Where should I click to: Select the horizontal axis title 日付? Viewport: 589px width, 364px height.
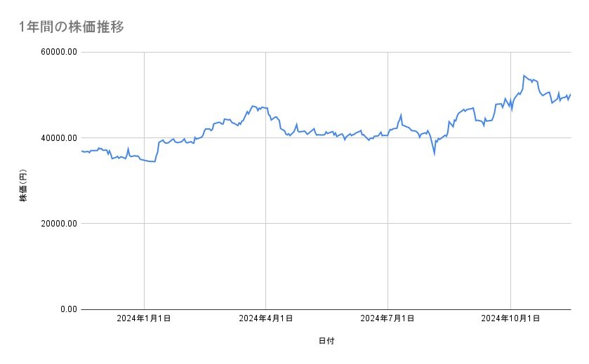[326, 342]
